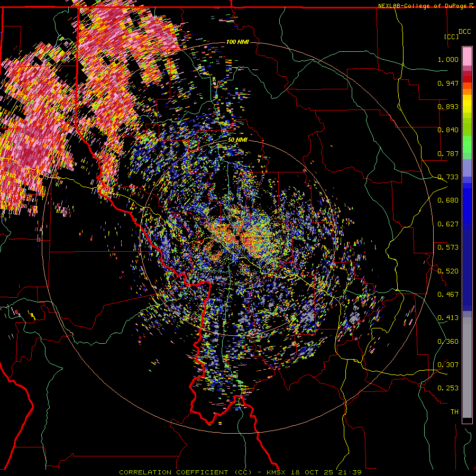This screenshot has height=476, width=476.
Task: Click the 0.947 scale value
Action: [x=448, y=83]
